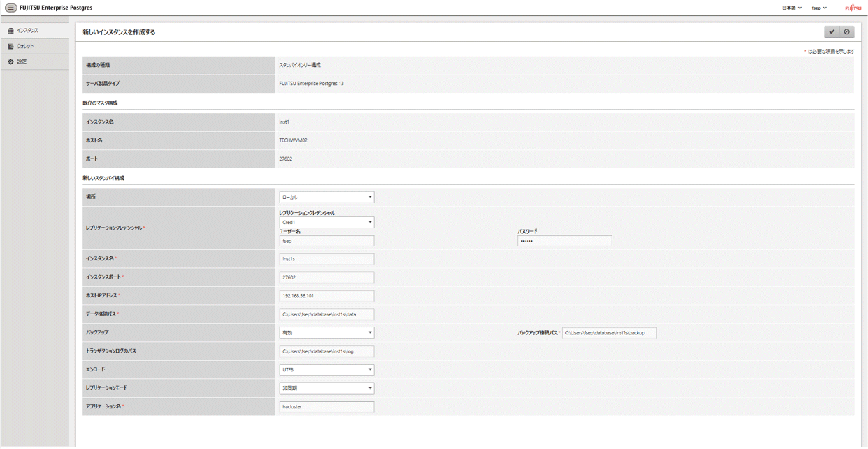Click the FUJITSU logo in the header

point(853,8)
